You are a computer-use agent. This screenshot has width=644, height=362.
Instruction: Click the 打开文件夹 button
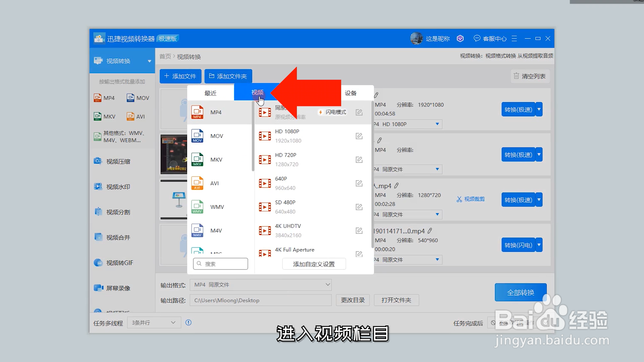(x=396, y=300)
